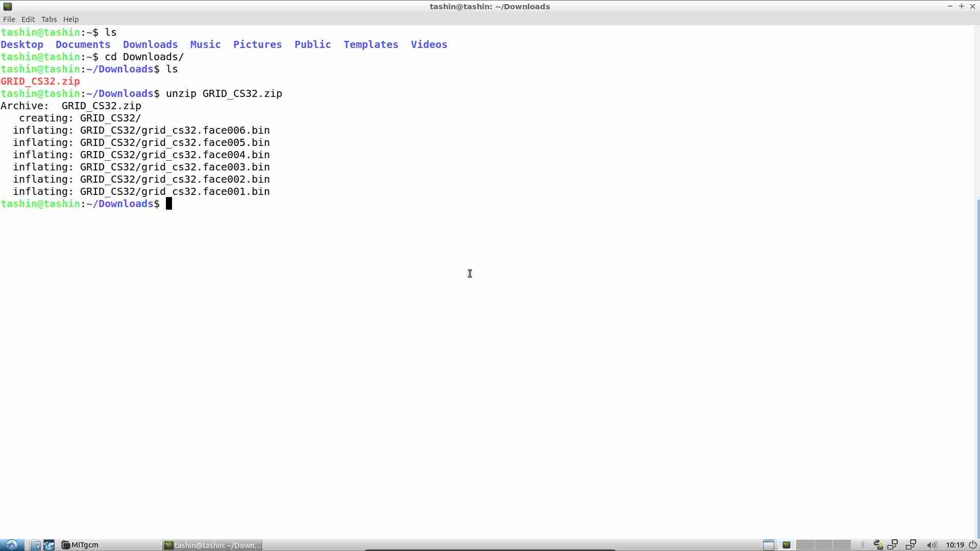Switch to the last workspace in pager

842,545
